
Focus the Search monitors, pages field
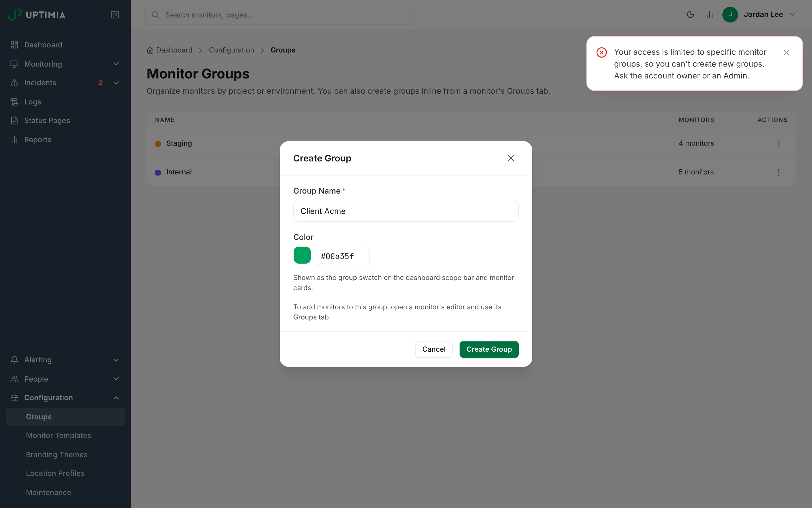[x=279, y=15]
